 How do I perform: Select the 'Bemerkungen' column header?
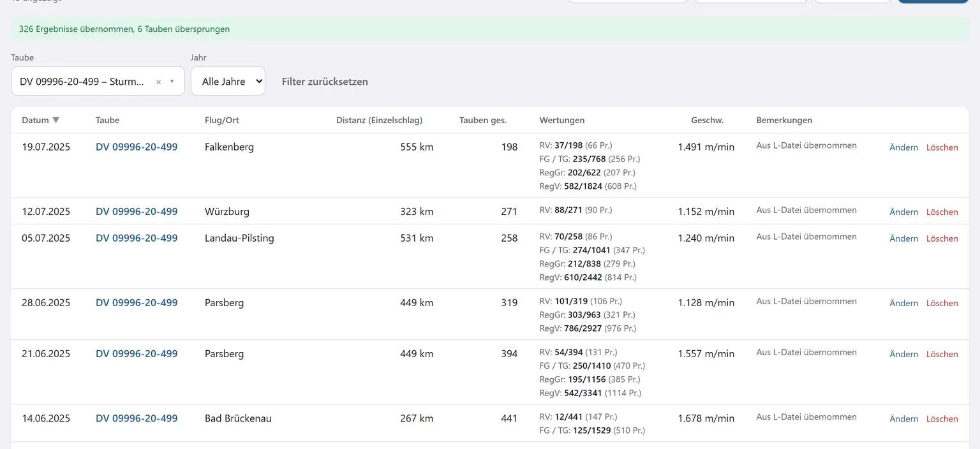pos(784,120)
